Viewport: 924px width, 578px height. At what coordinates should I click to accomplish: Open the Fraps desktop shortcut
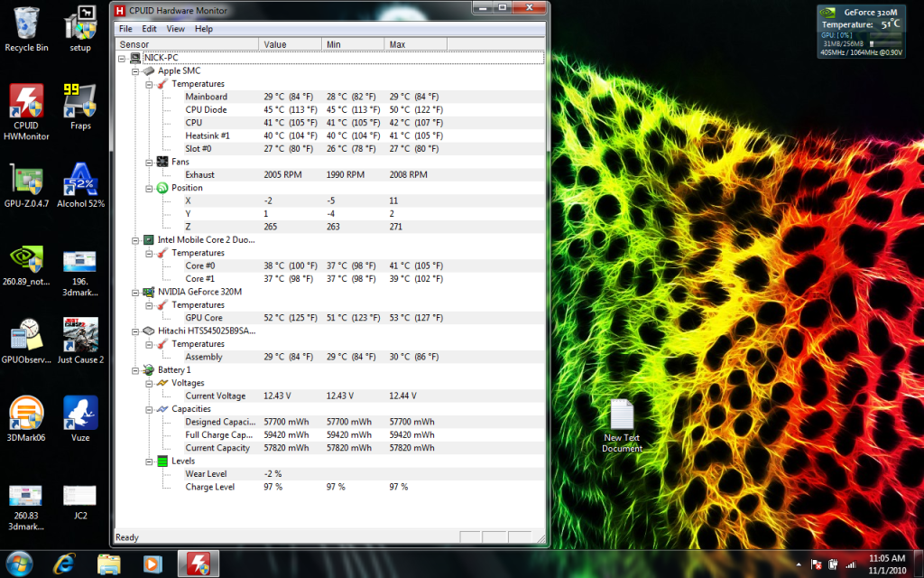(x=80, y=107)
